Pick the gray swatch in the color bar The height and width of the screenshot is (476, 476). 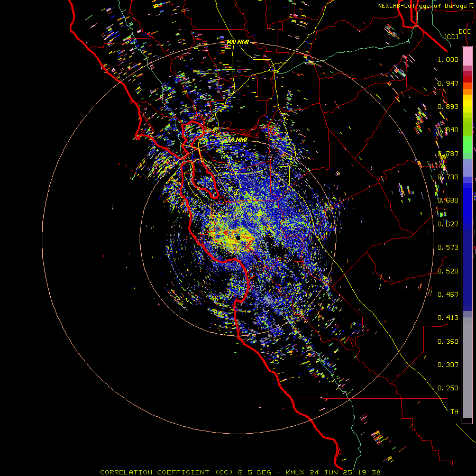pyautogui.click(x=467, y=368)
